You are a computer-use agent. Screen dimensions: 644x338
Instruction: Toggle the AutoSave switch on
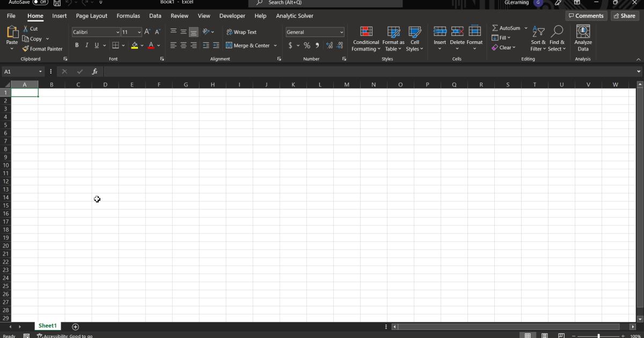(38, 2)
